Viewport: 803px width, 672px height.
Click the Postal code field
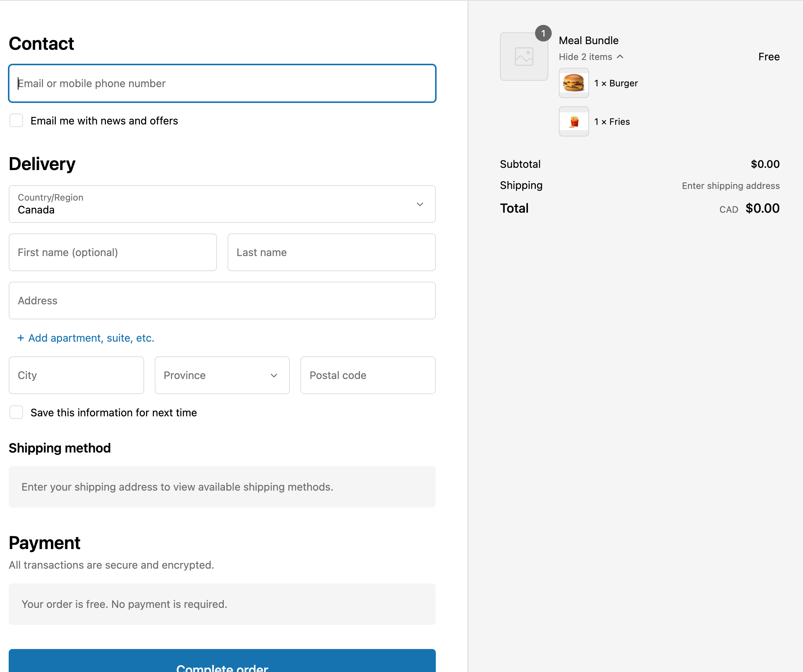pyautogui.click(x=368, y=375)
